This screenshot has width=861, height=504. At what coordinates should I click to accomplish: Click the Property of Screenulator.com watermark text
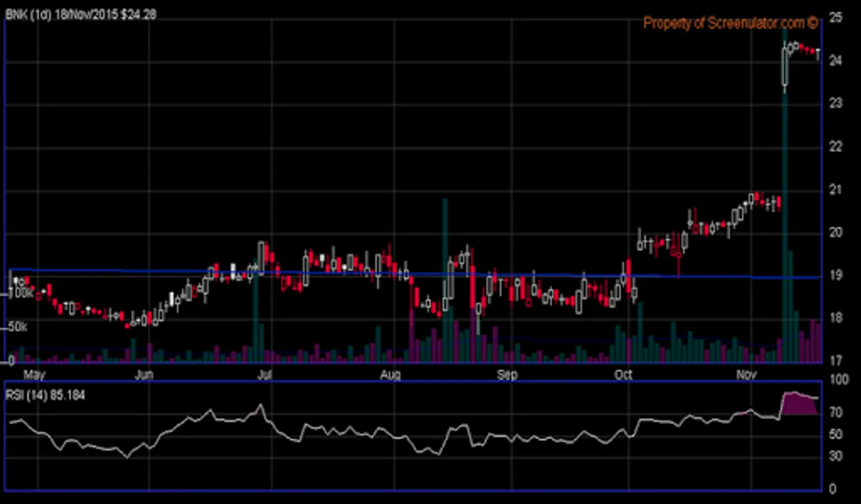730,23
